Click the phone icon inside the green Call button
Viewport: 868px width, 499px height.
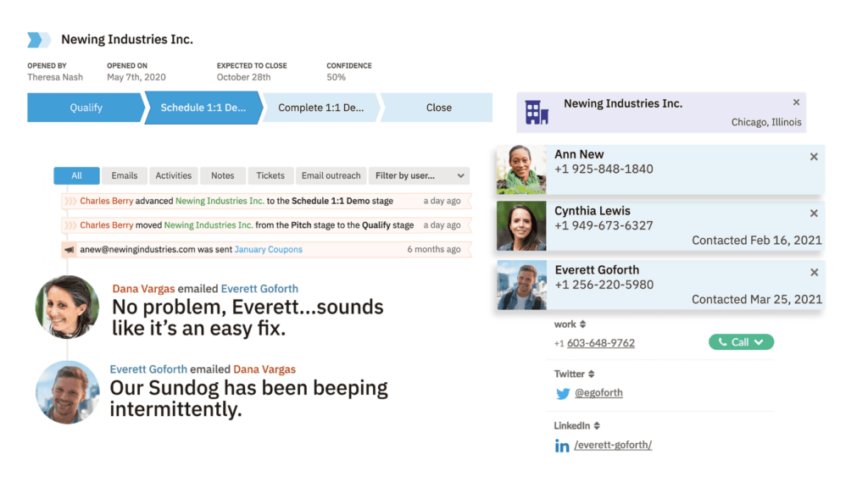(725, 341)
